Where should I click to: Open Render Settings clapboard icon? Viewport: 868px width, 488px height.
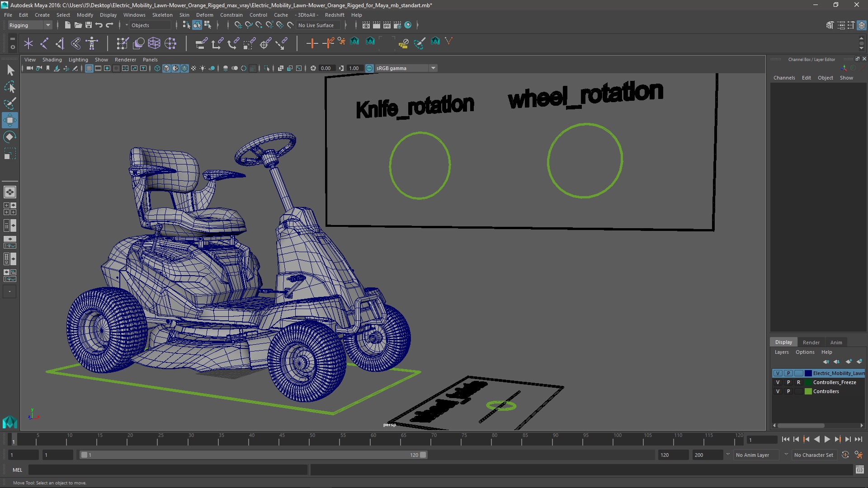click(x=397, y=25)
